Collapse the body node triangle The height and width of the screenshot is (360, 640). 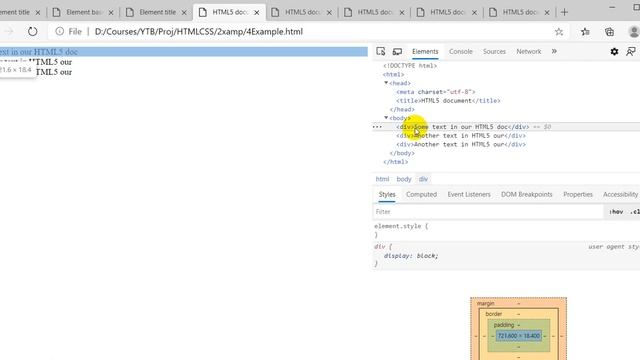[x=386, y=118]
